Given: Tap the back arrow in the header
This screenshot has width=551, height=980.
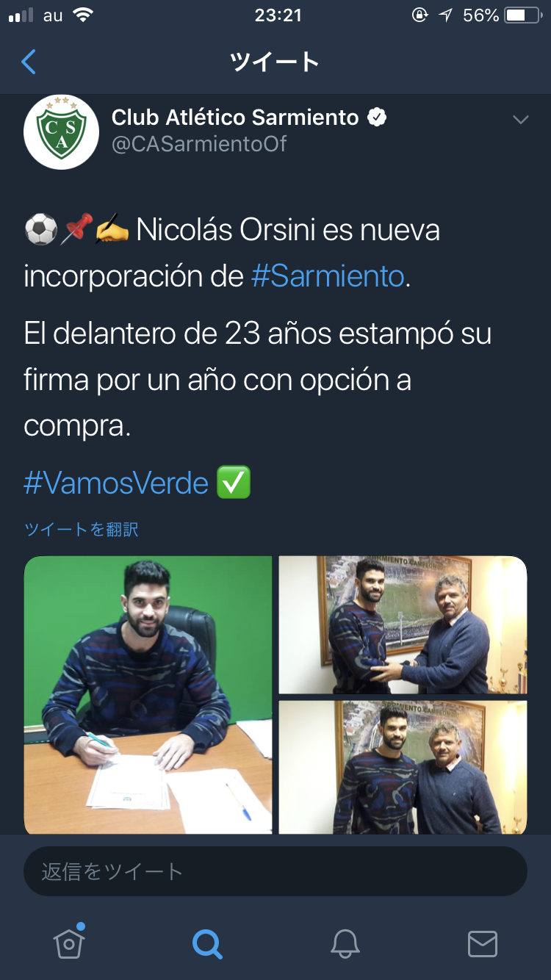Looking at the screenshot, I should pyautogui.click(x=29, y=62).
